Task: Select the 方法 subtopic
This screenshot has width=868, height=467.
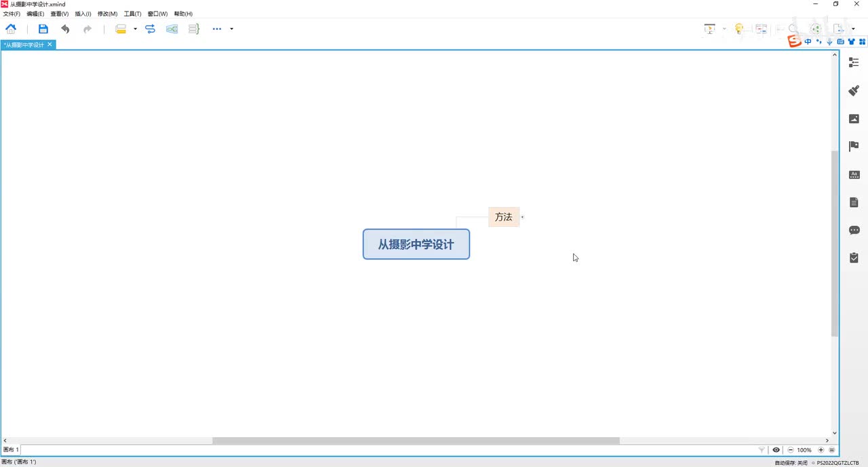Action: (504, 217)
